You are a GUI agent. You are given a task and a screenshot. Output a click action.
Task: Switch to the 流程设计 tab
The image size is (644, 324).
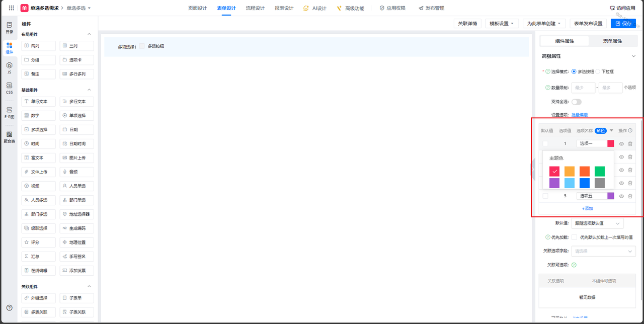click(255, 8)
